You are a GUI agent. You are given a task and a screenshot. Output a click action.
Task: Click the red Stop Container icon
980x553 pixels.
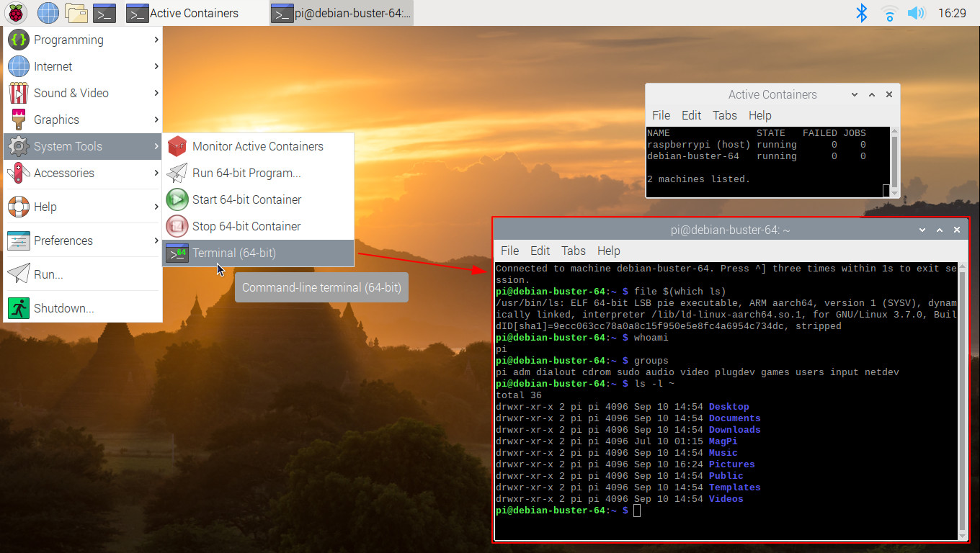[x=177, y=226]
